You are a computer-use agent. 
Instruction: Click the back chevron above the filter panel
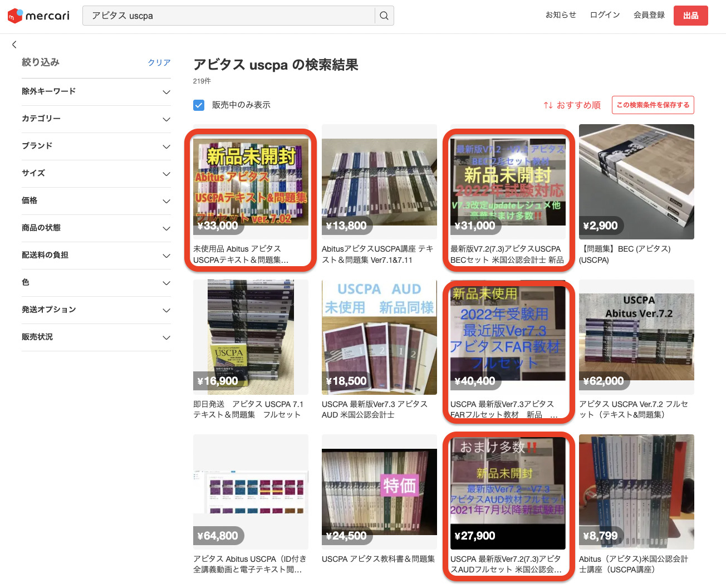(x=14, y=45)
